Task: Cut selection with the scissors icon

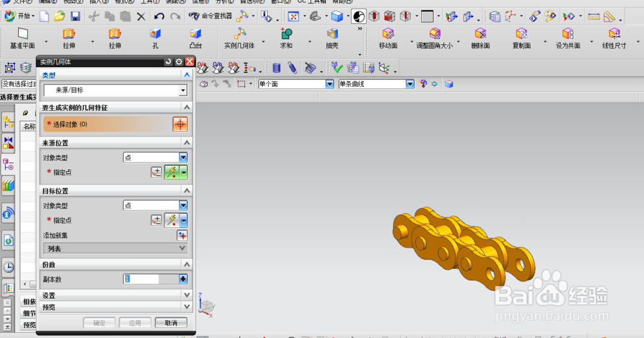Action: [x=93, y=17]
